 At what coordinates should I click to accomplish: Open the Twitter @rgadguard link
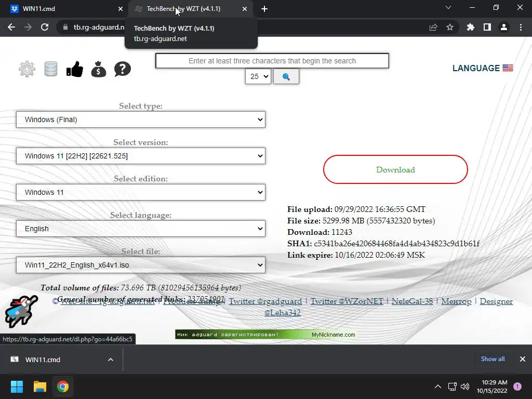point(265,301)
